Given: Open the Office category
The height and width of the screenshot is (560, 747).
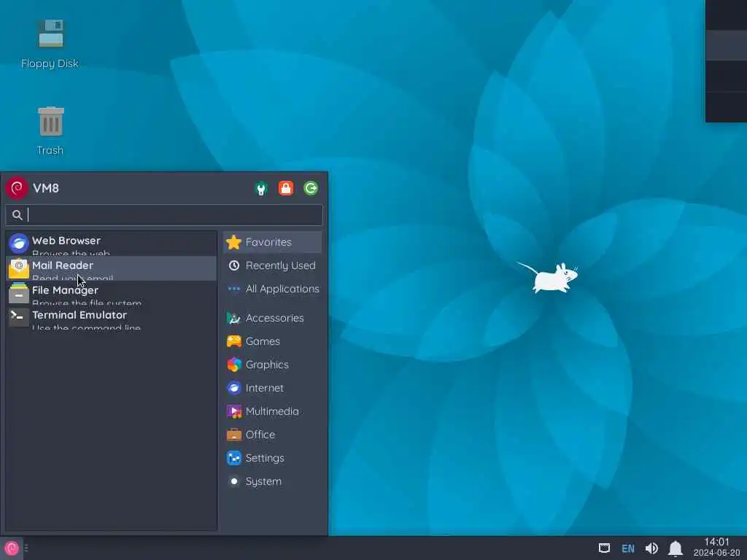Looking at the screenshot, I should pyautogui.click(x=273, y=435).
